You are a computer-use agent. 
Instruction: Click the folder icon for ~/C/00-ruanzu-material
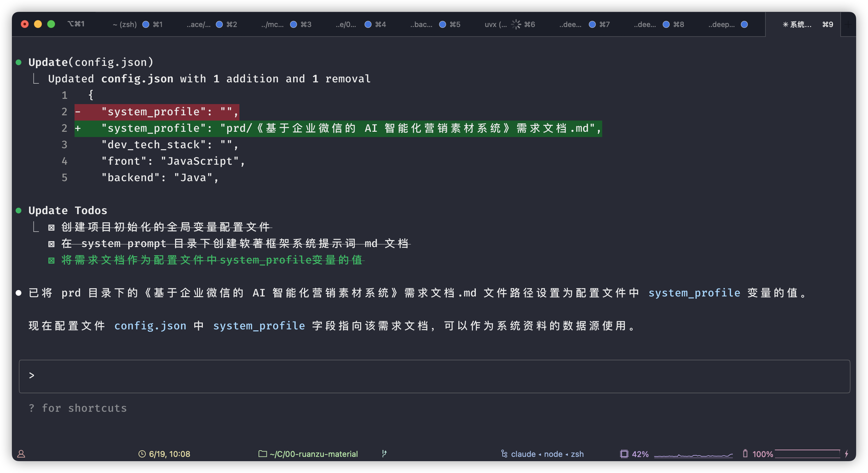pos(263,454)
